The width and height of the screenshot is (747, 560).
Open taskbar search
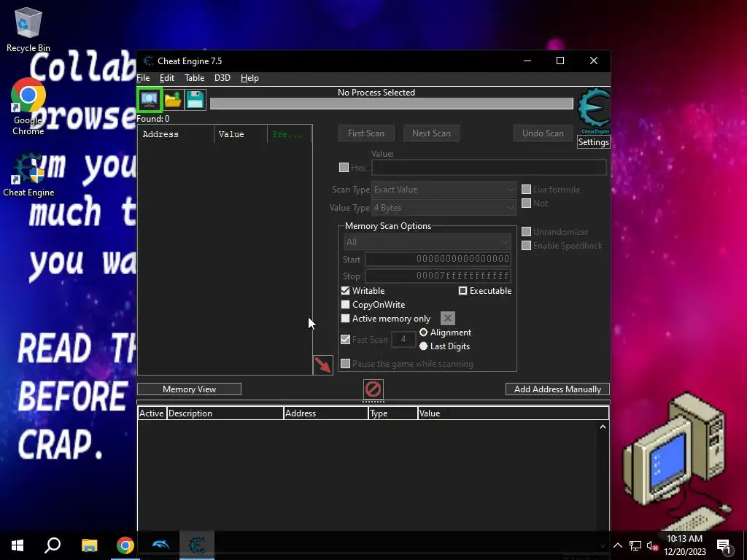coord(53,545)
